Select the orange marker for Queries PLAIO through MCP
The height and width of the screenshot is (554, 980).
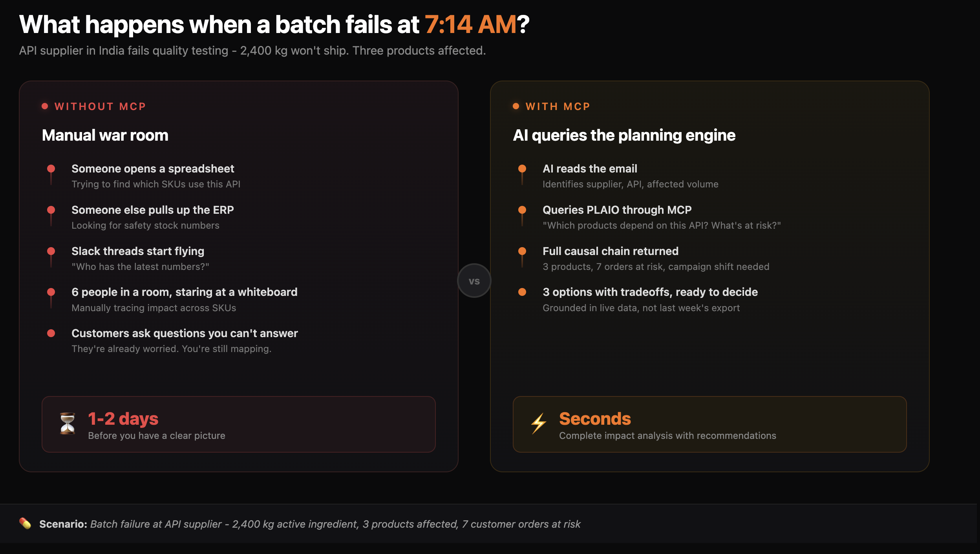(x=522, y=210)
